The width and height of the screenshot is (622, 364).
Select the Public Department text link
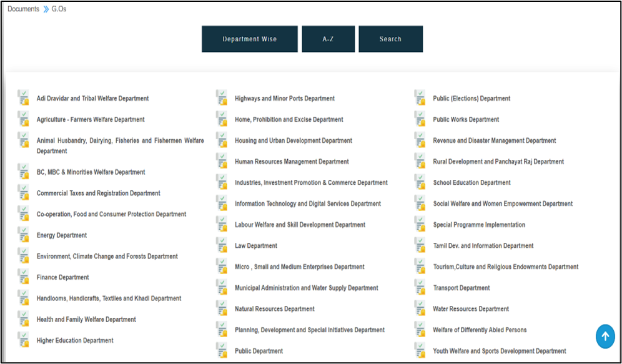[259, 351]
